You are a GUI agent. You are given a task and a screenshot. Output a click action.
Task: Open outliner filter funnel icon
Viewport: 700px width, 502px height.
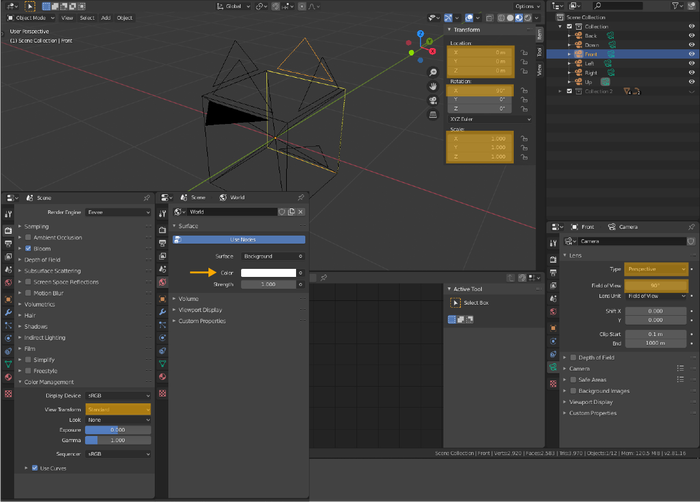(x=675, y=6)
